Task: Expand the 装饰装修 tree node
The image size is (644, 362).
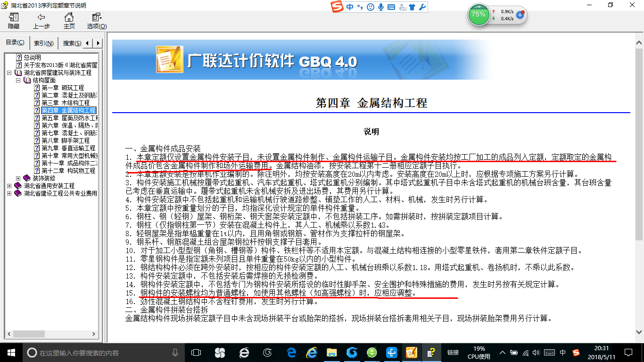Action: (18, 178)
